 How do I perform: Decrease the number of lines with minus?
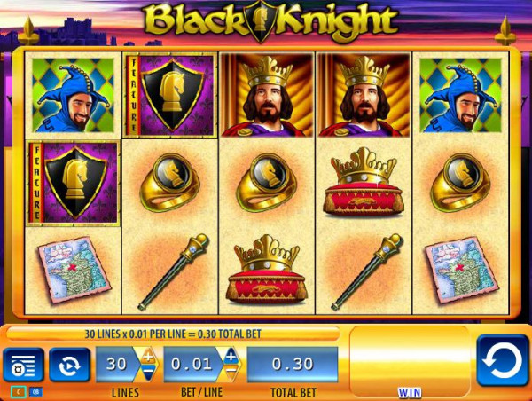point(148,373)
